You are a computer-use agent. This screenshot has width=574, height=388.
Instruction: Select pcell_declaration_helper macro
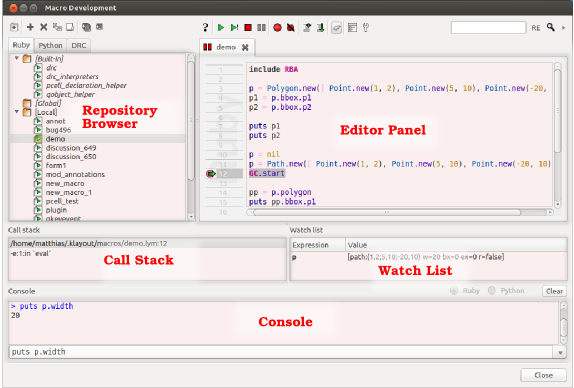click(x=86, y=85)
